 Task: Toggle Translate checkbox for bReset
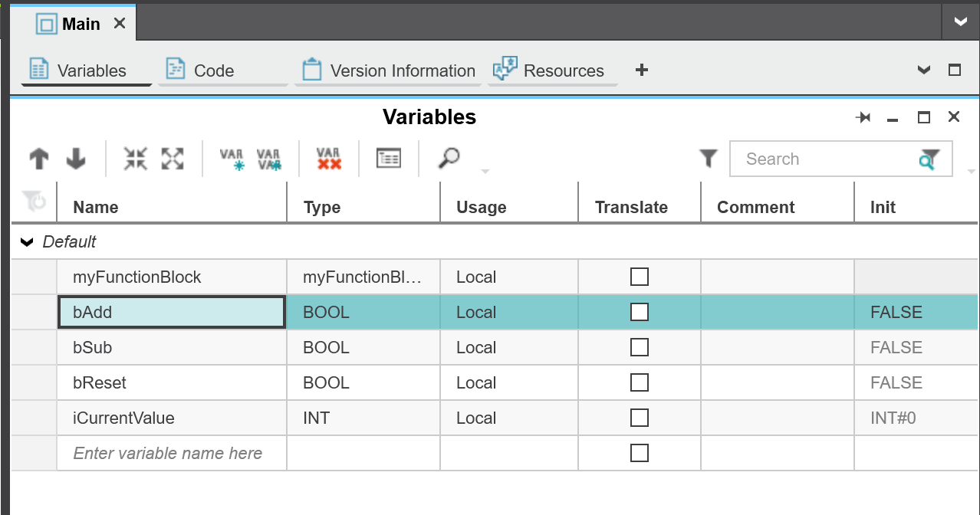[x=640, y=382]
